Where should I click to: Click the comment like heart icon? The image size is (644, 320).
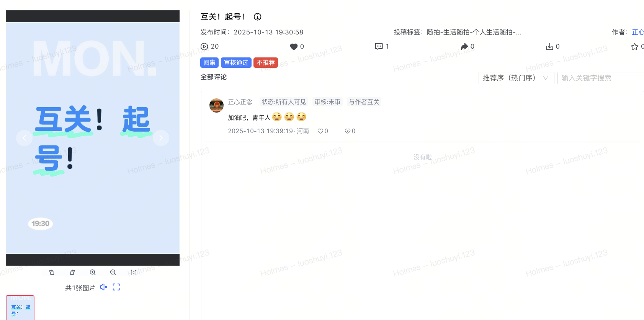[x=320, y=131]
